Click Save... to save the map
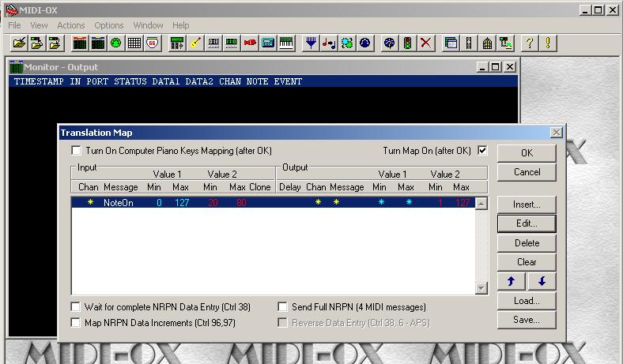 527,320
